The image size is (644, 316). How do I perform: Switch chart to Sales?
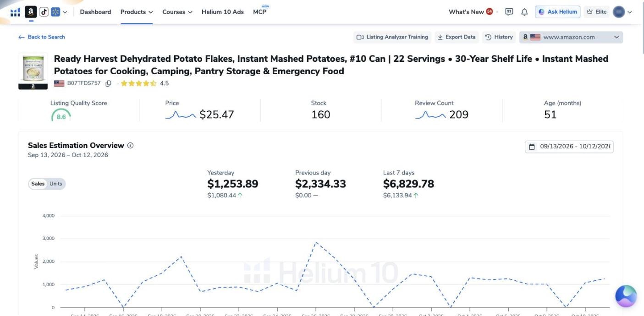point(38,184)
